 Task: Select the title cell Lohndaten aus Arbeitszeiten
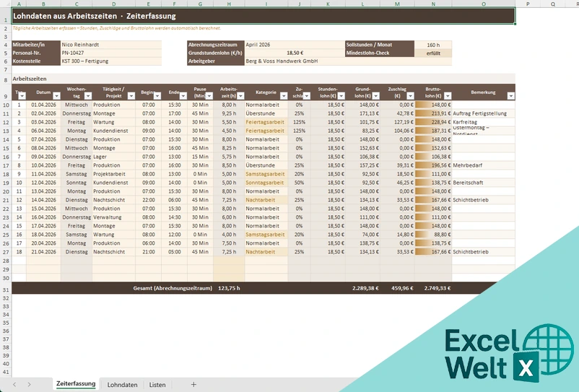(x=264, y=16)
